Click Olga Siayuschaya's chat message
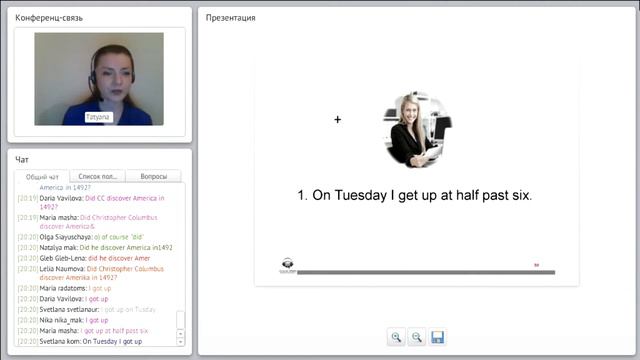640x360 pixels. point(81,237)
